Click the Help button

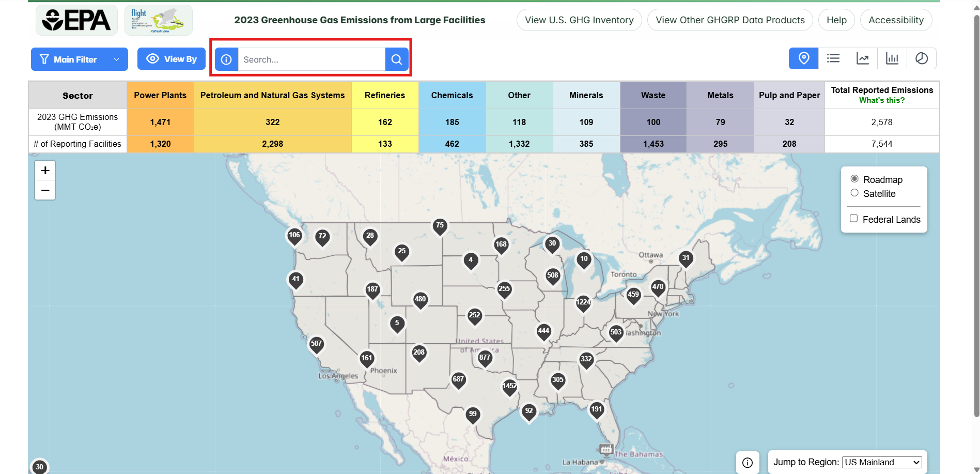pos(836,20)
